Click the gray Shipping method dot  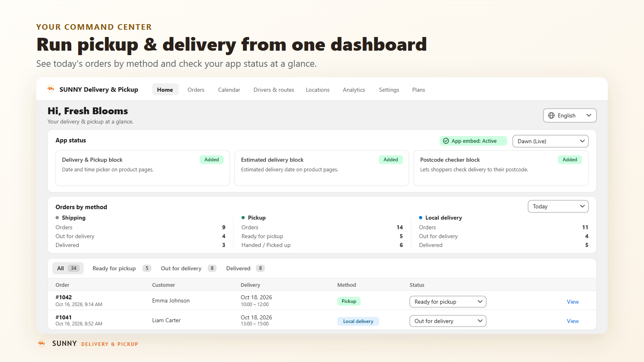[57, 218]
